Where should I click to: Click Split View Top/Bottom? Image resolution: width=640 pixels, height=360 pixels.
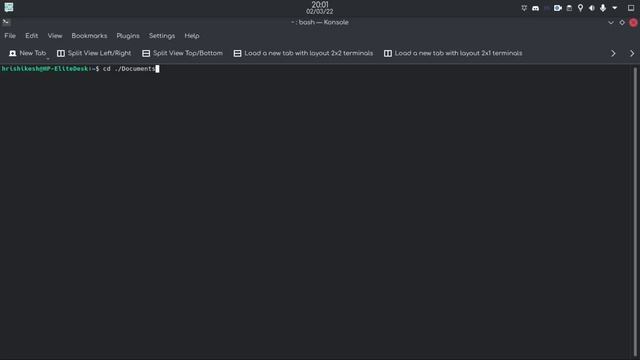click(x=182, y=53)
